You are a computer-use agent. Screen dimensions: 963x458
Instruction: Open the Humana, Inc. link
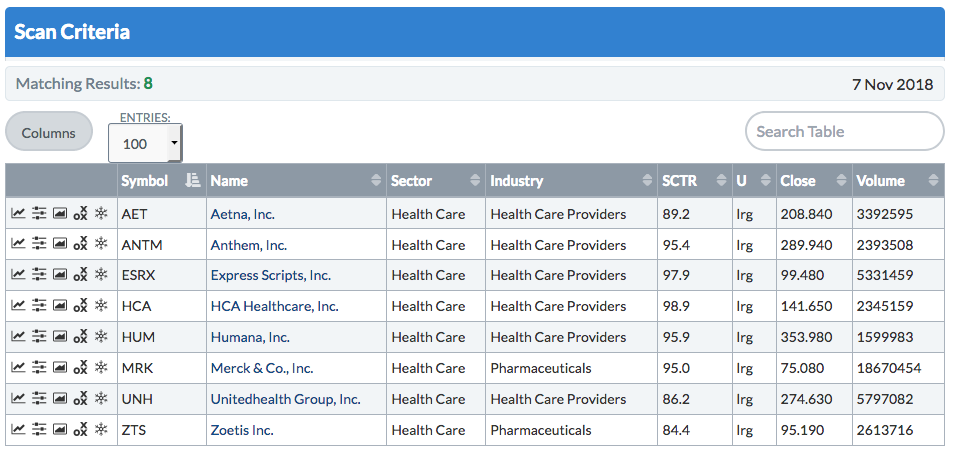[x=250, y=338]
